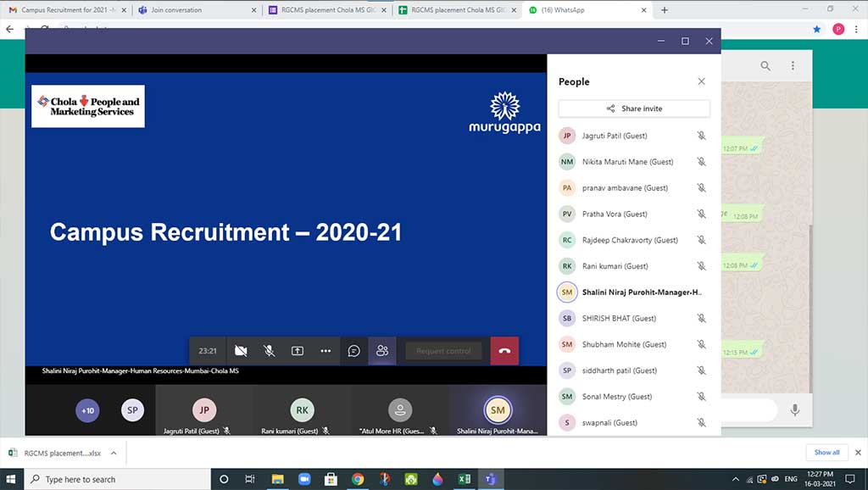Click muted mic icon beside Pratha Vora

701,214
